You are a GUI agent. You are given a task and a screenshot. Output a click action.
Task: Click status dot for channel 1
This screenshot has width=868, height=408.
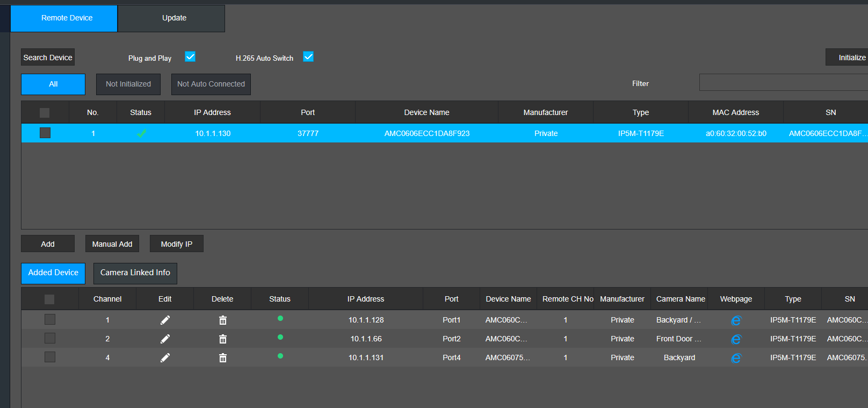click(x=280, y=319)
